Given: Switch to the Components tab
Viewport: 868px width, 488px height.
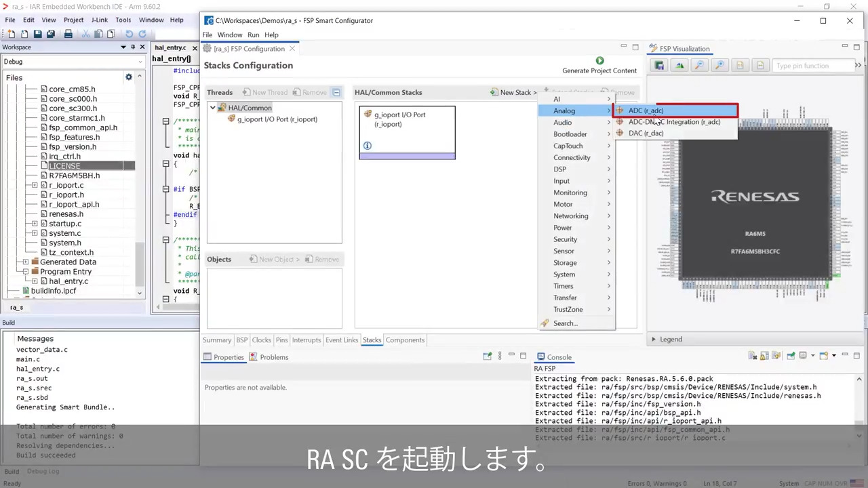Looking at the screenshot, I should click(405, 340).
